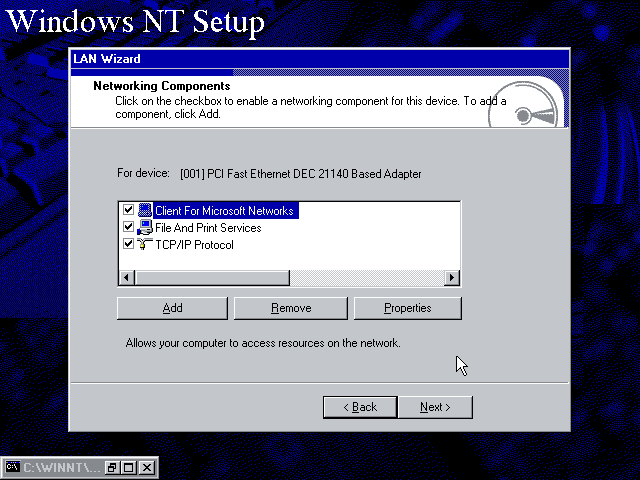Image resolution: width=640 pixels, height=480 pixels.
Task: Uncheck TCP/IP Protocol checkbox
Action: tap(129, 244)
